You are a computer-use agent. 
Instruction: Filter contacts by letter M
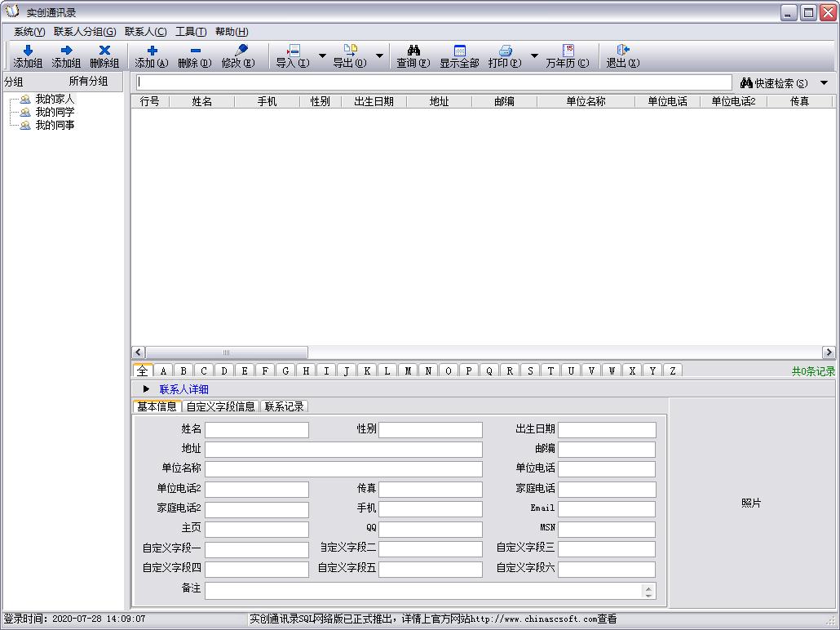(x=408, y=370)
